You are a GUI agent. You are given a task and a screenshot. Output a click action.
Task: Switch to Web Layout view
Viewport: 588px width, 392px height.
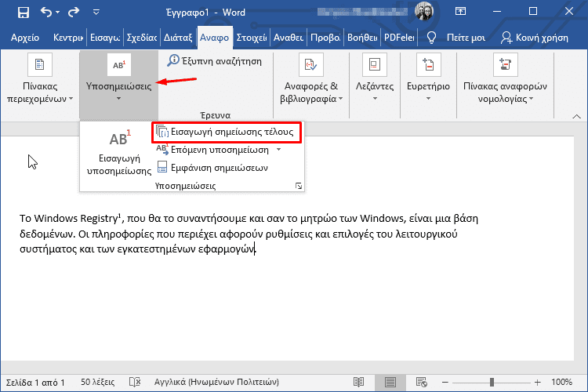(x=422, y=383)
